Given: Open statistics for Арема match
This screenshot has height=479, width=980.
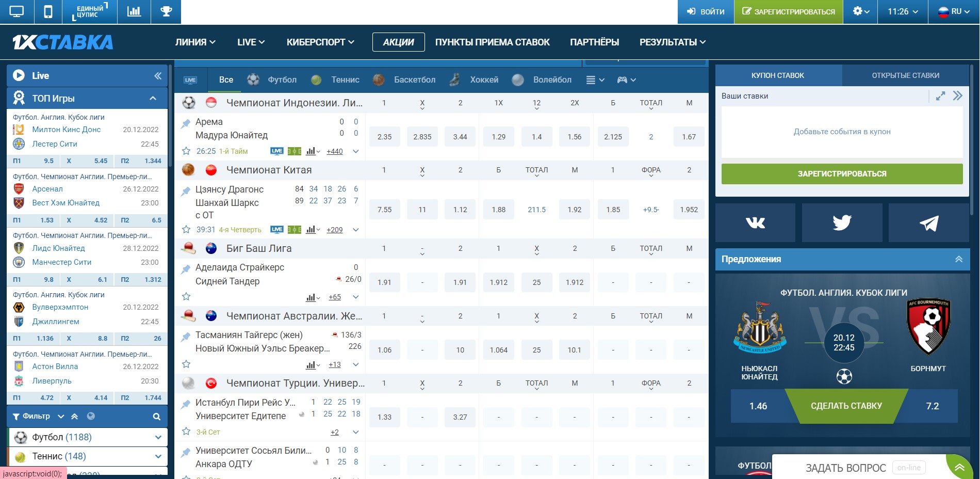Looking at the screenshot, I should coord(313,151).
